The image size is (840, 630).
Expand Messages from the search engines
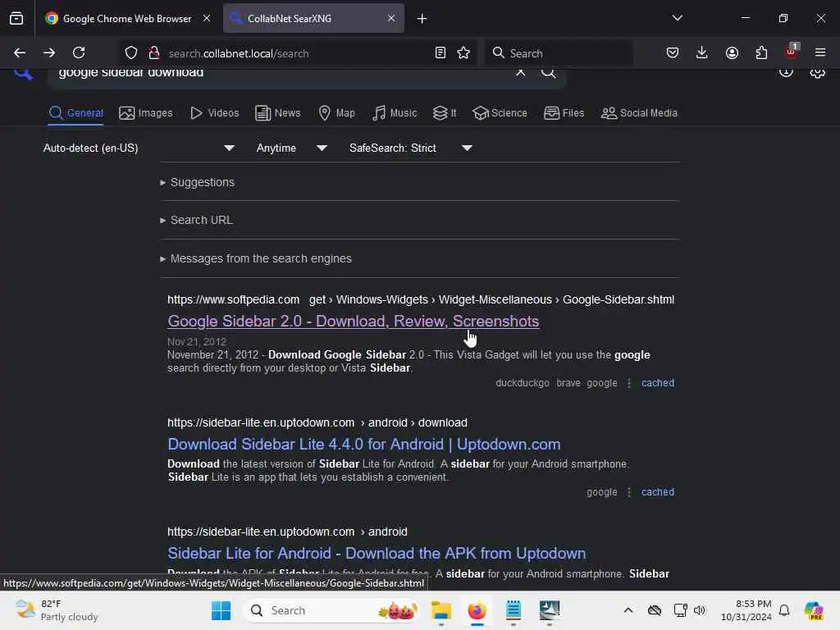pyautogui.click(x=256, y=258)
